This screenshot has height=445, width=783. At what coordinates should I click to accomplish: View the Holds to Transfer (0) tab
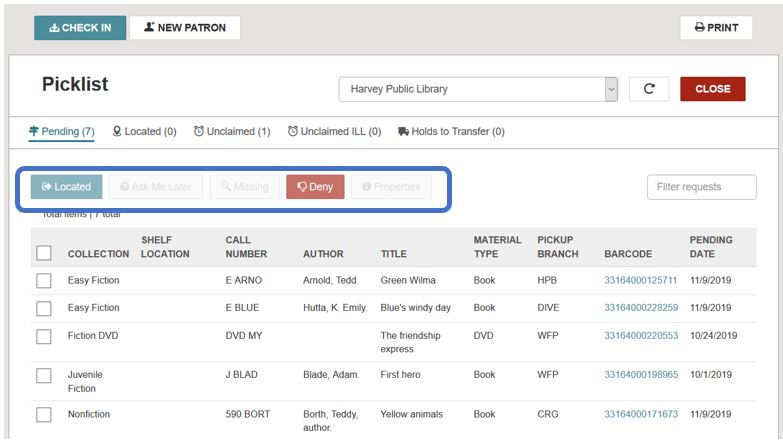click(451, 132)
